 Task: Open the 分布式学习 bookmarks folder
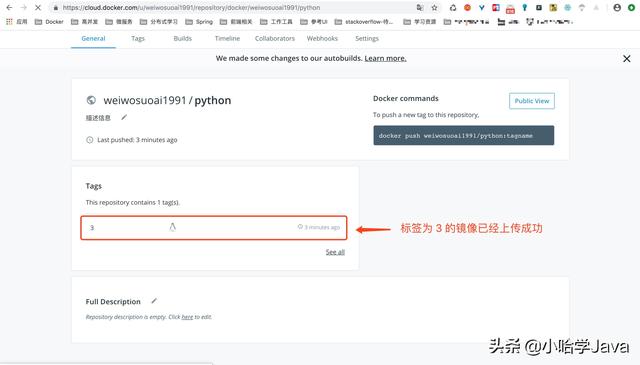[159, 22]
